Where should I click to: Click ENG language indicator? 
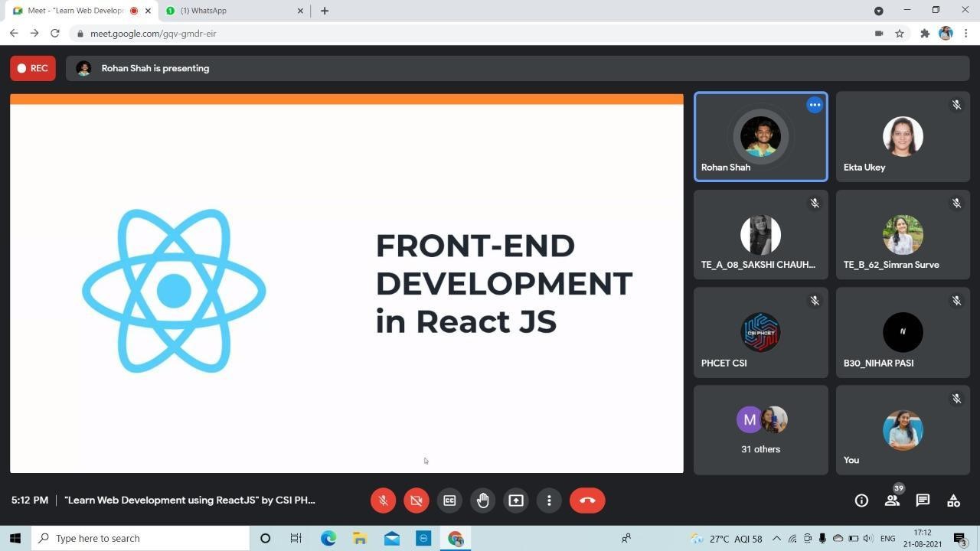coord(888,539)
